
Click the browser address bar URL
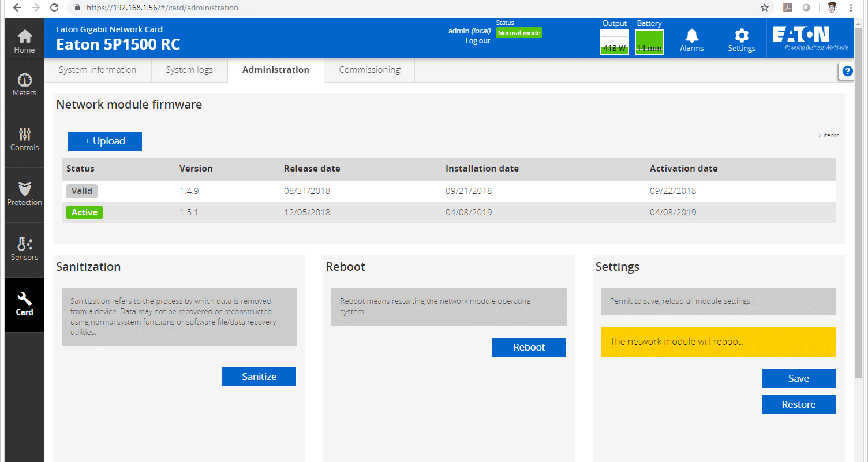(x=162, y=8)
